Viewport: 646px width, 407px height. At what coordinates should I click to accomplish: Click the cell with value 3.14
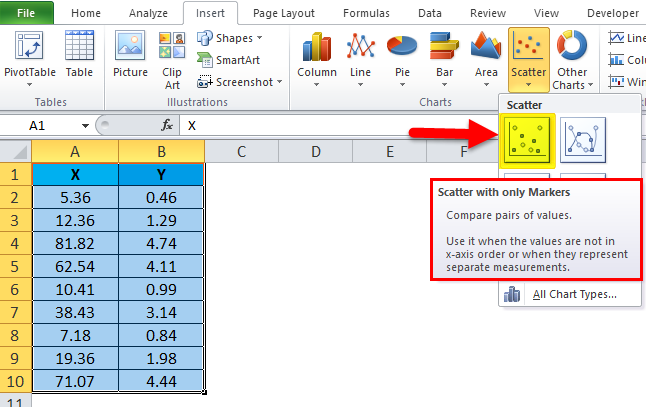coord(162,312)
